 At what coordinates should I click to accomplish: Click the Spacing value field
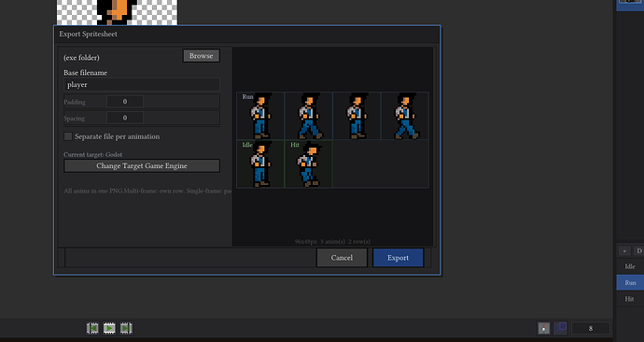coord(125,118)
